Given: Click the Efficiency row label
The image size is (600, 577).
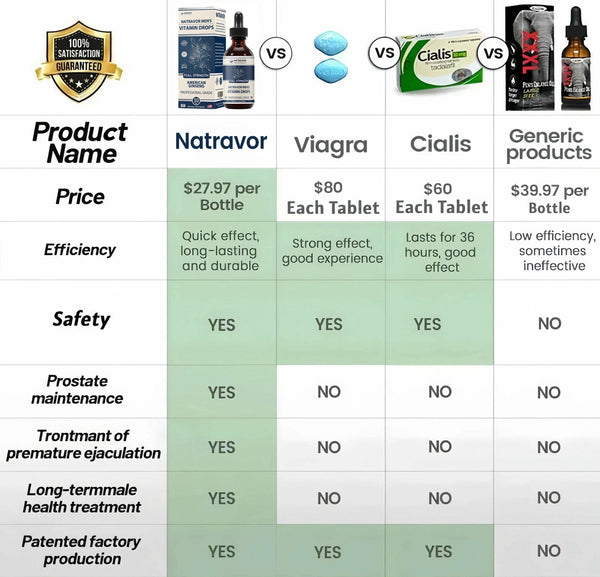Looking at the screenshot, I should pyautogui.click(x=80, y=250).
